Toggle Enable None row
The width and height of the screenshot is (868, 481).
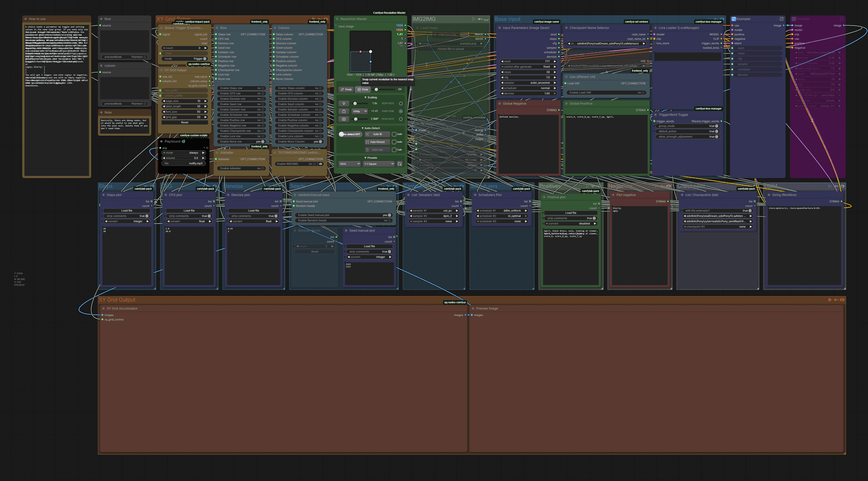pos(241,142)
